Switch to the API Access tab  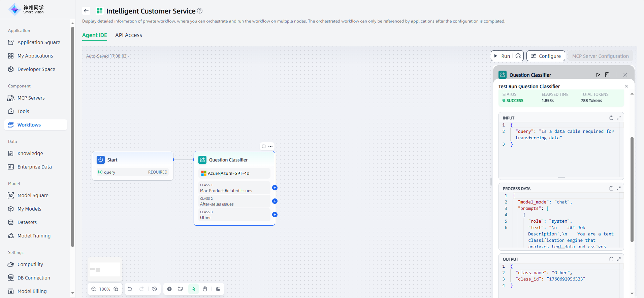click(128, 35)
